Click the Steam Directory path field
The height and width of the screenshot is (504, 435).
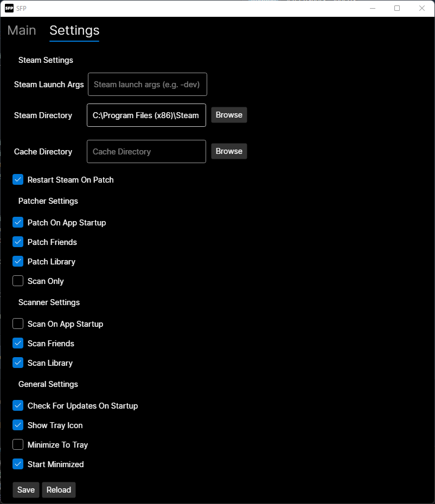pyautogui.click(x=146, y=115)
